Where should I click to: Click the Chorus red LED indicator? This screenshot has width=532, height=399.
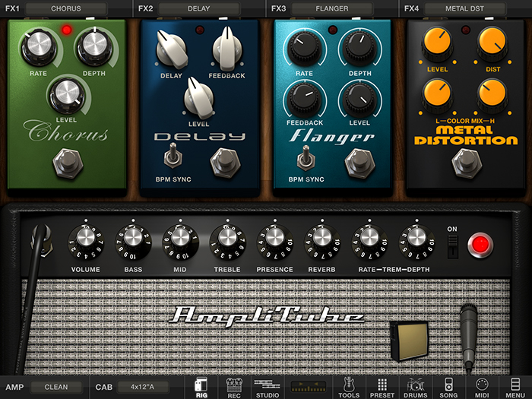coord(67,30)
